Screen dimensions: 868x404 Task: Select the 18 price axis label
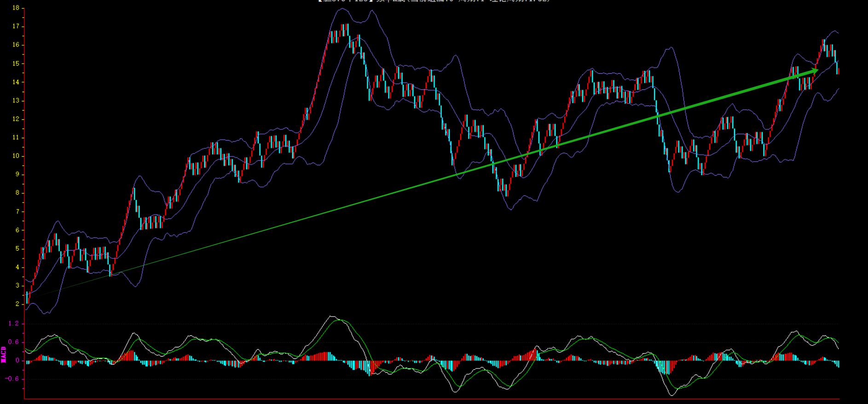[x=16, y=8]
